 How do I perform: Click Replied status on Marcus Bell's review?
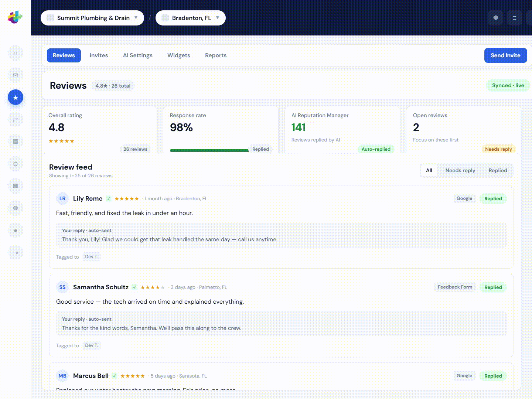click(x=493, y=376)
